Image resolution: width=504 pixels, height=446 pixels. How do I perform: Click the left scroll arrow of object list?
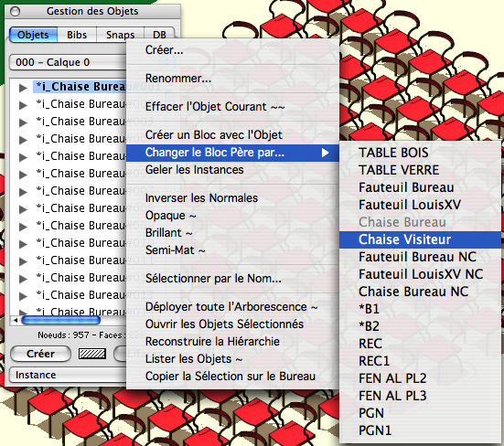pyautogui.click(x=16, y=320)
